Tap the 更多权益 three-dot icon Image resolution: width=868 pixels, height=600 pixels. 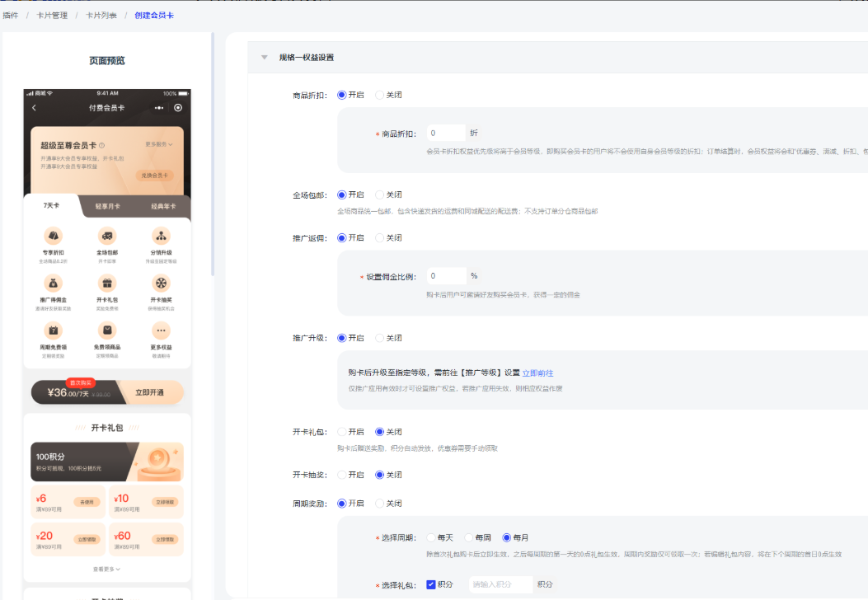161,330
